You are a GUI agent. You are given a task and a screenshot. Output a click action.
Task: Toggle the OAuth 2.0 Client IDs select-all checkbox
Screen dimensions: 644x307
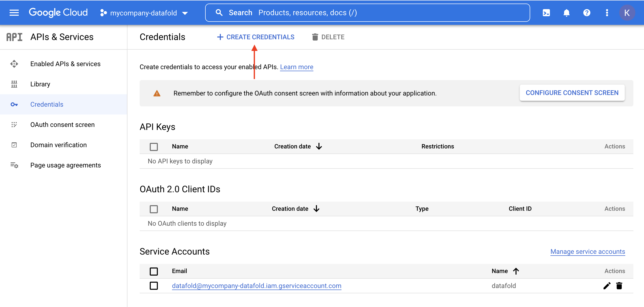point(154,209)
